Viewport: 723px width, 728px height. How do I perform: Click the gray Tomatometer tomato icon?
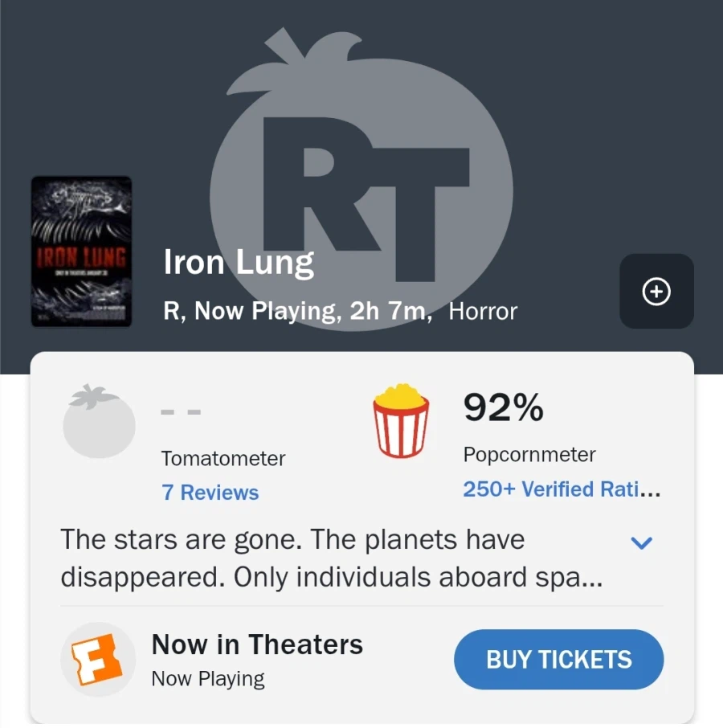click(100, 422)
